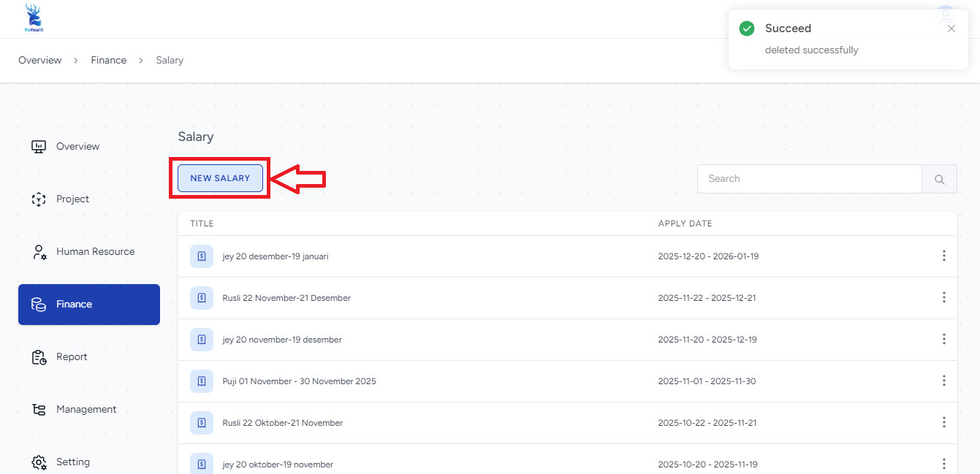Open options for jey 20 desember-19 januari

click(943, 256)
